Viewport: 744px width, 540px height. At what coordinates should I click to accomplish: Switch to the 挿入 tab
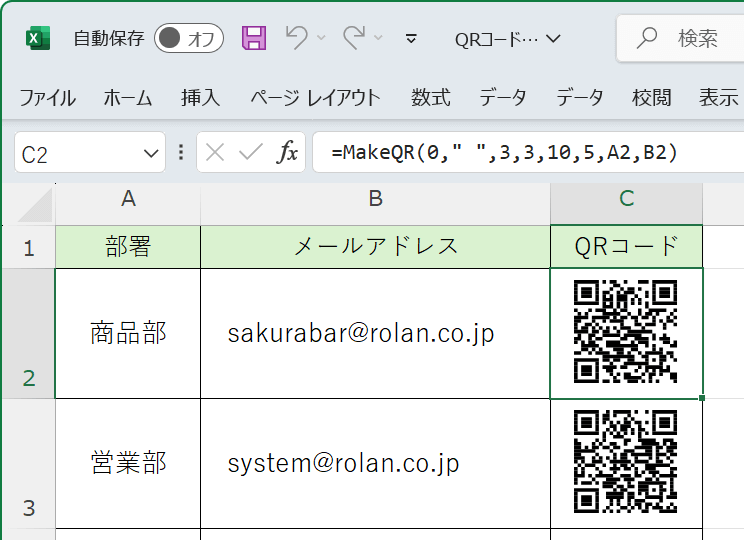(x=201, y=98)
